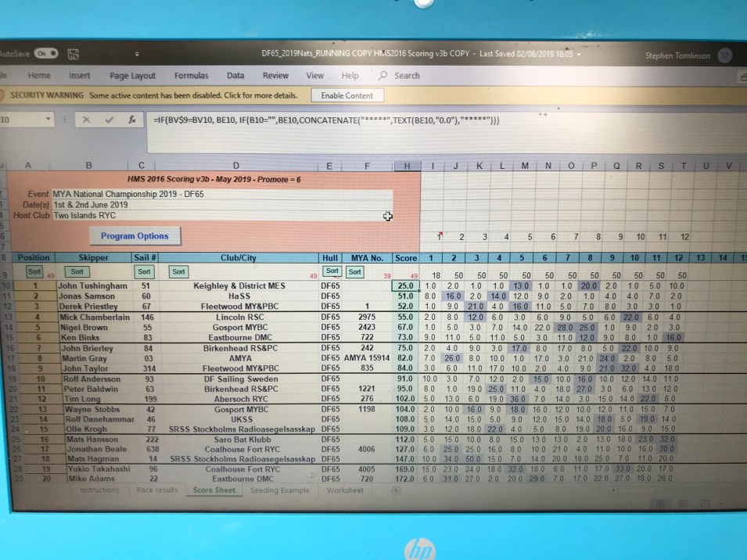The height and width of the screenshot is (560, 747).
Task: Click the Insert Function fx icon
Action: click(x=132, y=120)
